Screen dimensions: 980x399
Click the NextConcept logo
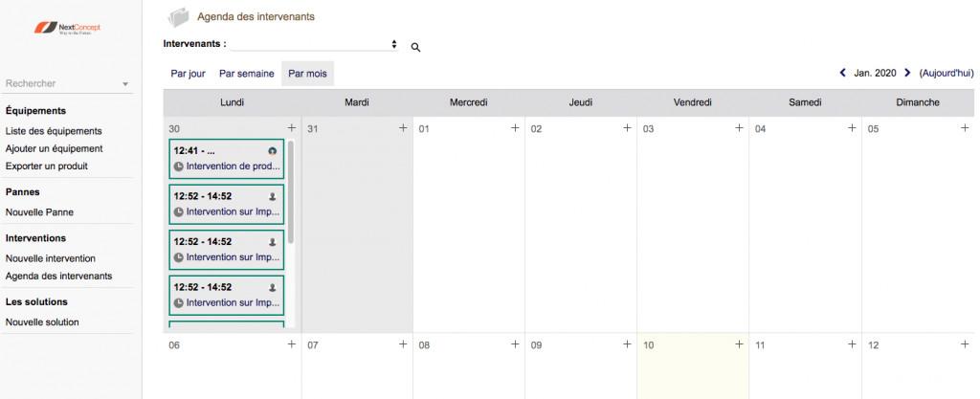click(67, 29)
